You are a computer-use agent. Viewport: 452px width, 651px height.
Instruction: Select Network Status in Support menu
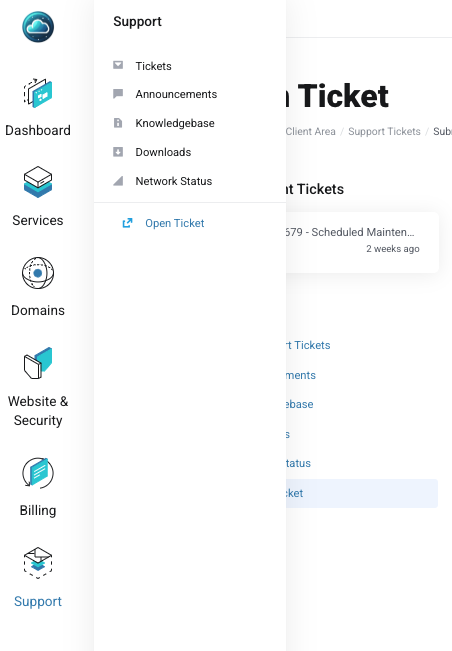point(173,181)
